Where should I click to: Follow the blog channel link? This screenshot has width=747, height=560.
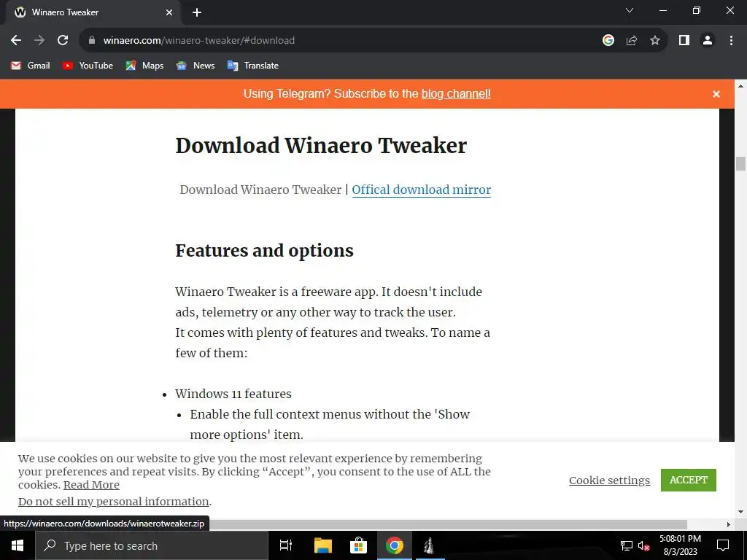tap(456, 94)
